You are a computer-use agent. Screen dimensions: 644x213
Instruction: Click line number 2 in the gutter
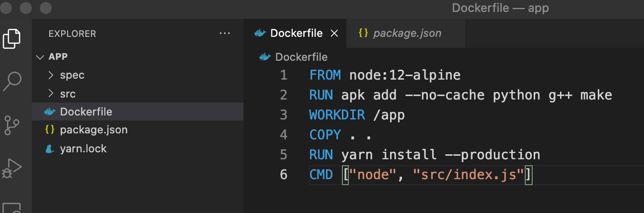pyautogui.click(x=284, y=95)
